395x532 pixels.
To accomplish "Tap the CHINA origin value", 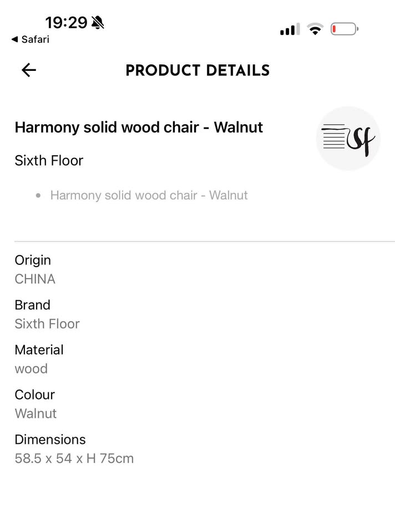I will point(35,279).
